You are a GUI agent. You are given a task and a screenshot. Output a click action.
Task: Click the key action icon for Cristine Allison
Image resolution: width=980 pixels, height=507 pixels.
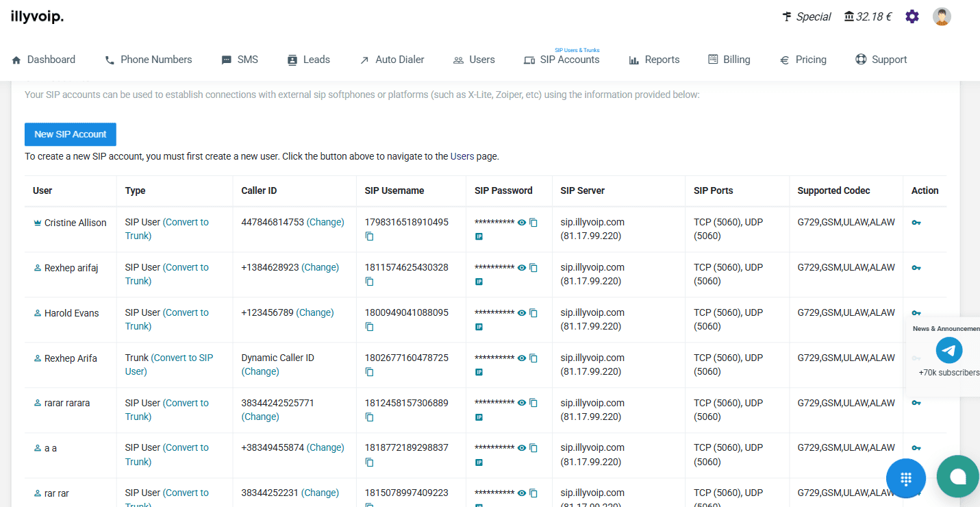[x=916, y=223]
